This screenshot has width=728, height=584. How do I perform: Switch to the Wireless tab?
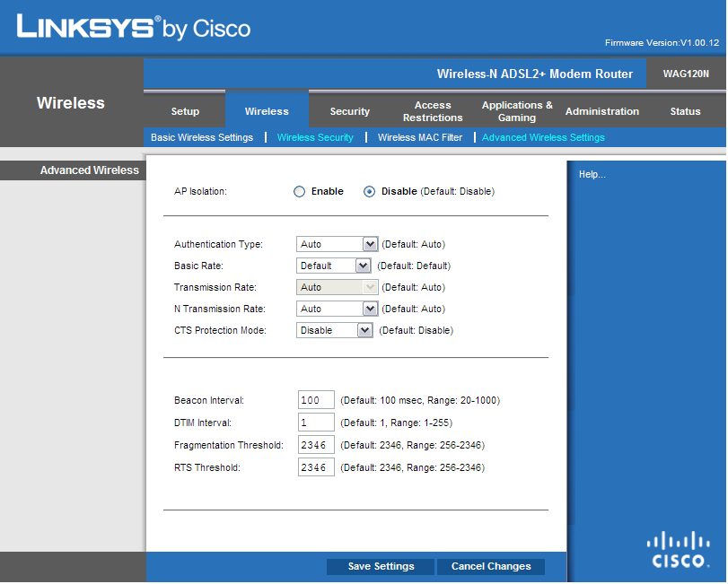click(x=267, y=111)
